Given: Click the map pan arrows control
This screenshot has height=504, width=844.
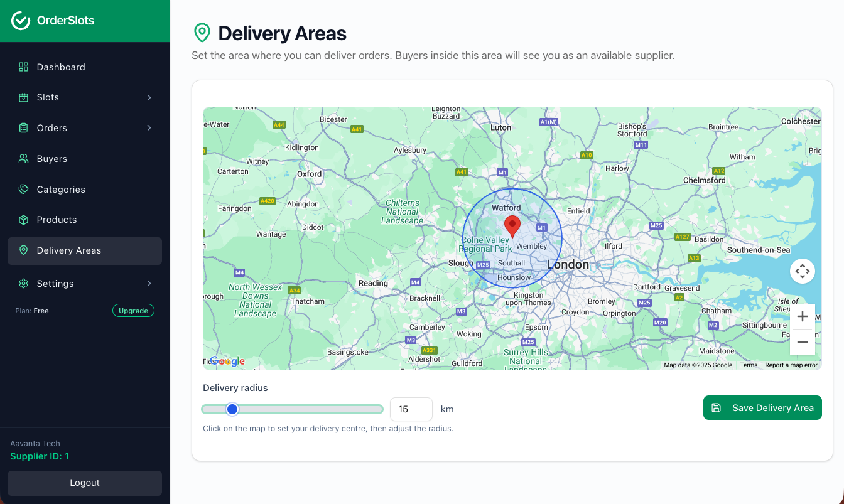Looking at the screenshot, I should coord(803,271).
